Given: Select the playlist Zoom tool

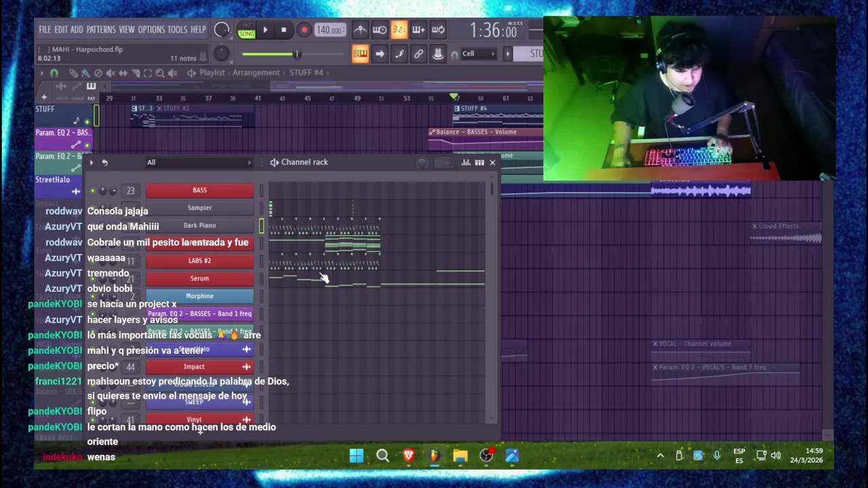Looking at the screenshot, I should (x=160, y=73).
